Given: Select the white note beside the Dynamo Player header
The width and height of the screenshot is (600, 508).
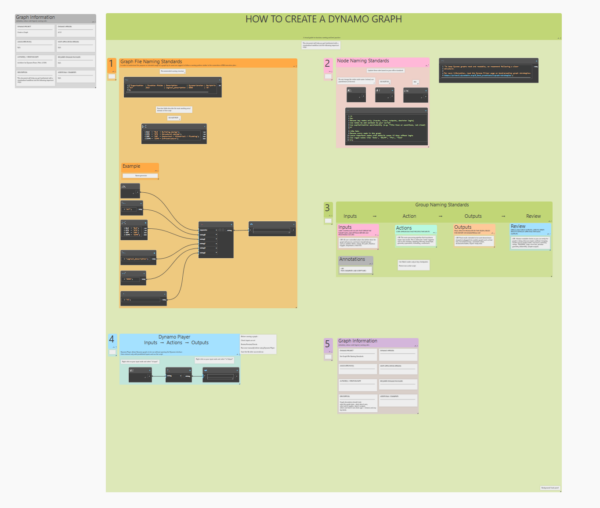Looking at the screenshot, I should tap(258, 344).
